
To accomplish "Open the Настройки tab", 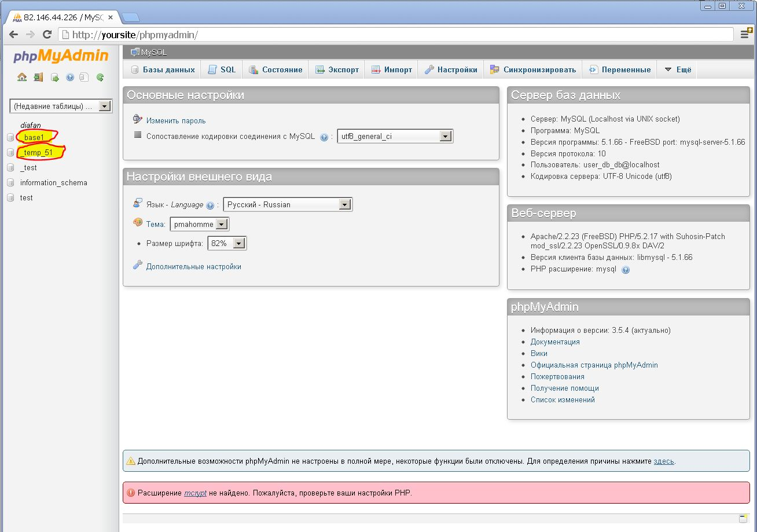I will pos(451,69).
